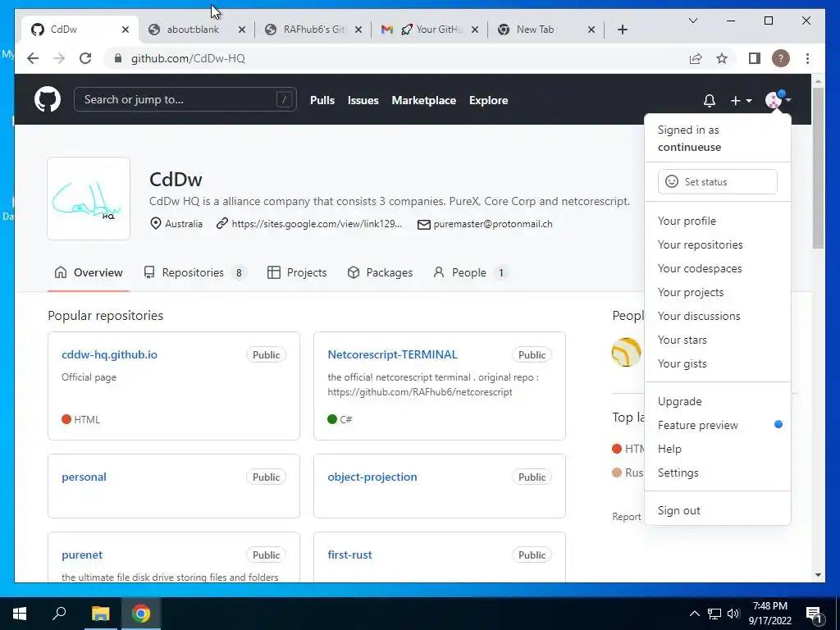Viewport: 840px width, 630px height.
Task: Open Pulls in GitHub header
Action: (322, 100)
